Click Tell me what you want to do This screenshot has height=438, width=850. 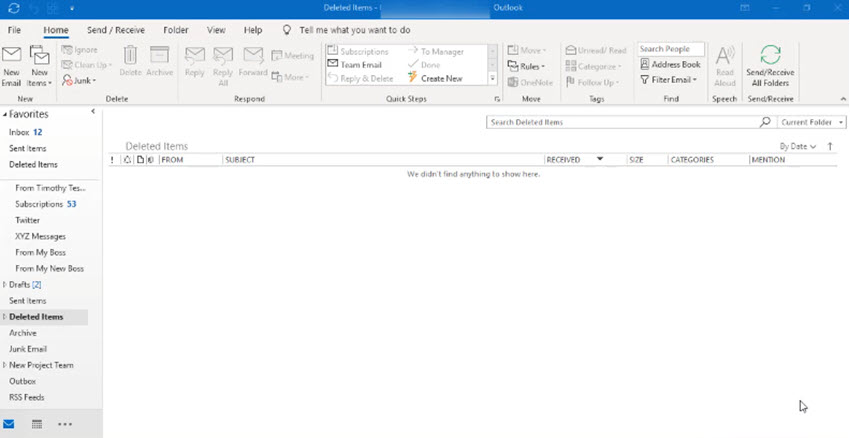pos(355,30)
